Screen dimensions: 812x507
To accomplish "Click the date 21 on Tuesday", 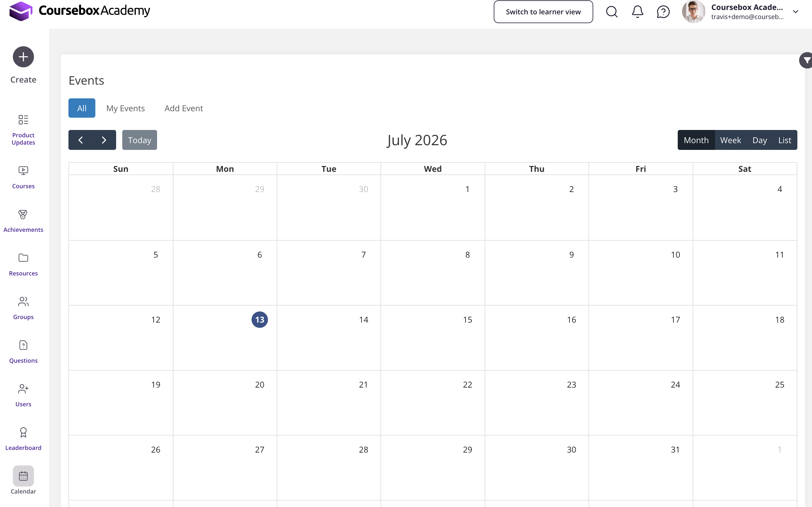I will [x=364, y=385].
